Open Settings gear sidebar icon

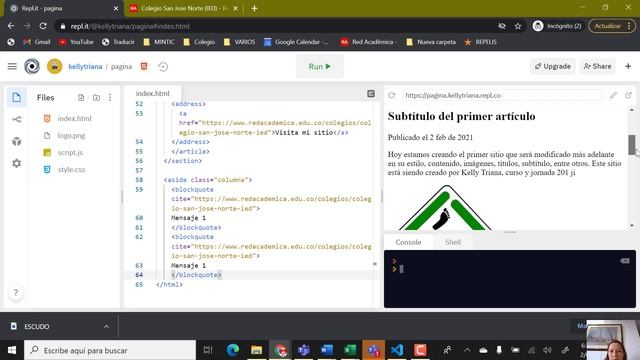point(16,163)
